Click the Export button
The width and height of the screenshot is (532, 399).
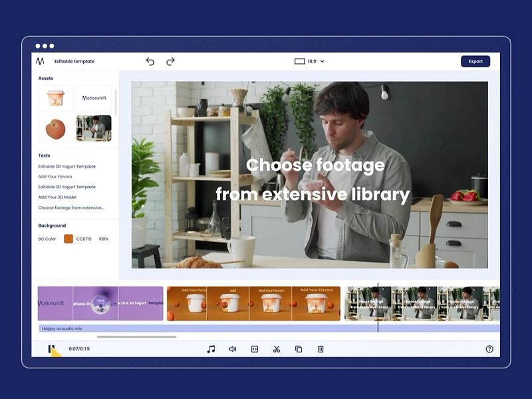point(475,61)
